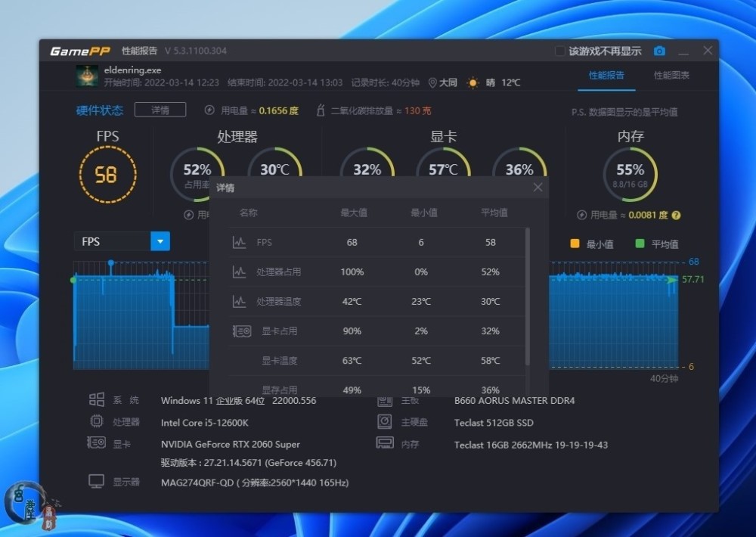Image resolution: width=756 pixels, height=537 pixels.
Task: Click the FPS row chart icon in details
Action: pos(239,242)
